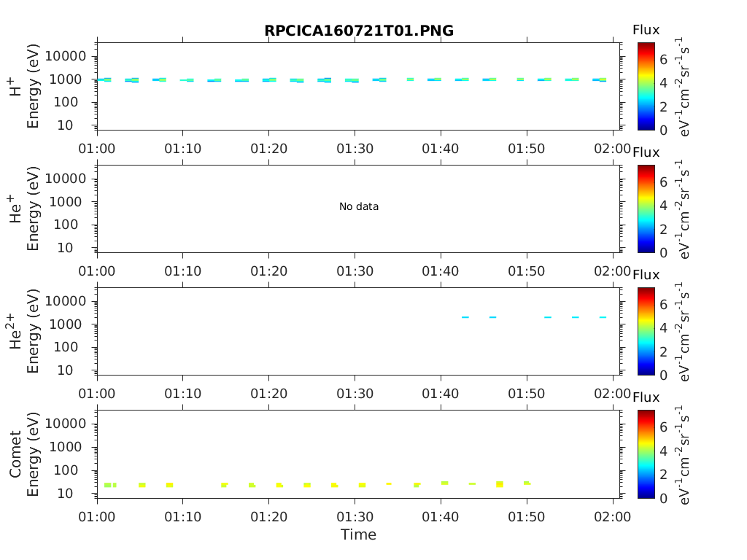Click the 02:00 tick label under H+ panel
Image resolution: width=747 pixels, height=560 pixels.
tap(613, 149)
